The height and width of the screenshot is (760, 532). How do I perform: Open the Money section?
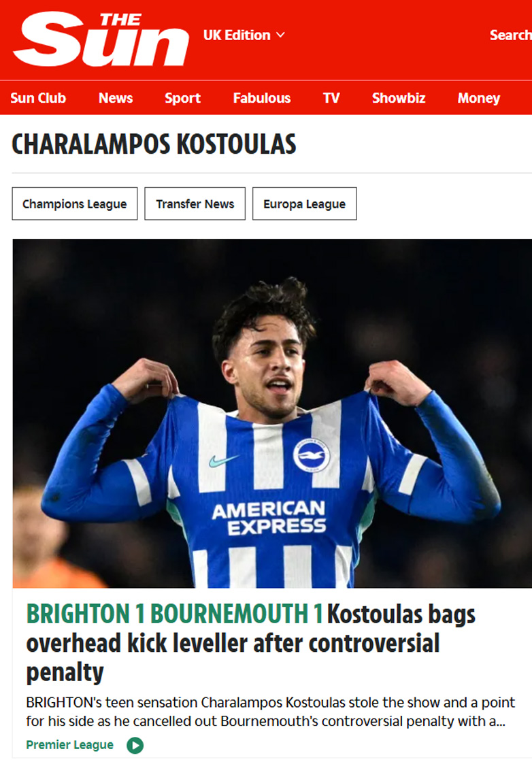[478, 98]
